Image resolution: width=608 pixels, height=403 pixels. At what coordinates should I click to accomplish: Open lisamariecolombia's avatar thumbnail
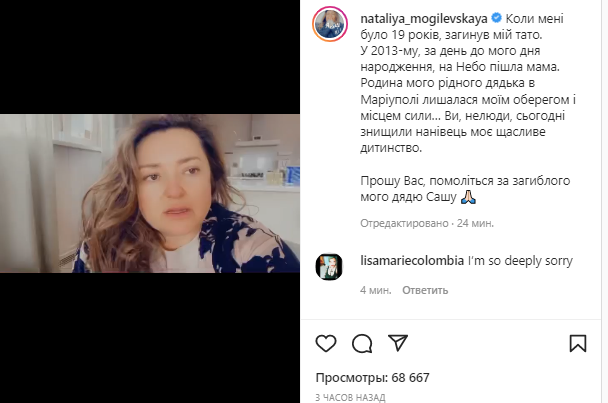click(329, 267)
